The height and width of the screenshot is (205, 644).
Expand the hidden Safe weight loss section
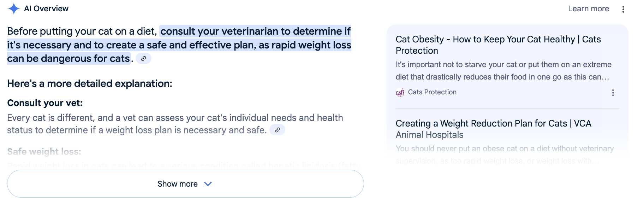click(186, 183)
